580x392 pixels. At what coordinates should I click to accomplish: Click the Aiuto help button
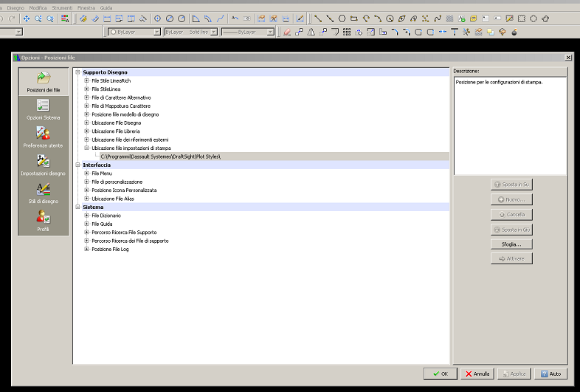tap(550, 374)
